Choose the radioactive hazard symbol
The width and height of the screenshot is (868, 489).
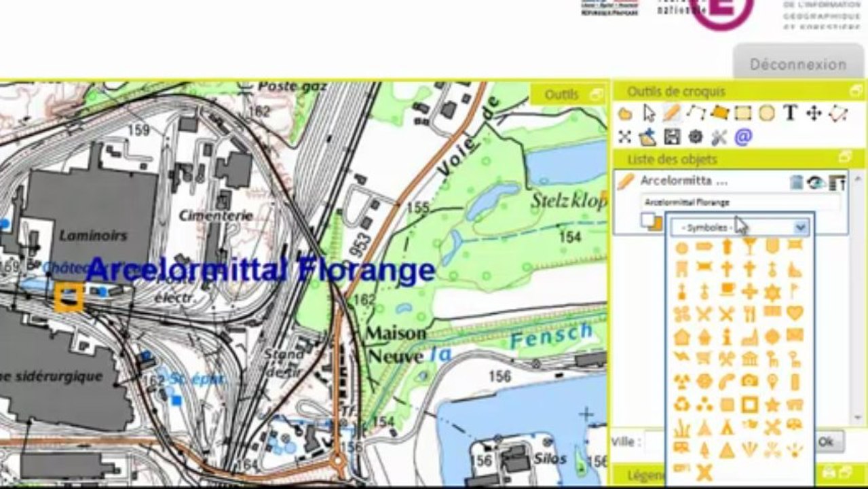(682, 382)
